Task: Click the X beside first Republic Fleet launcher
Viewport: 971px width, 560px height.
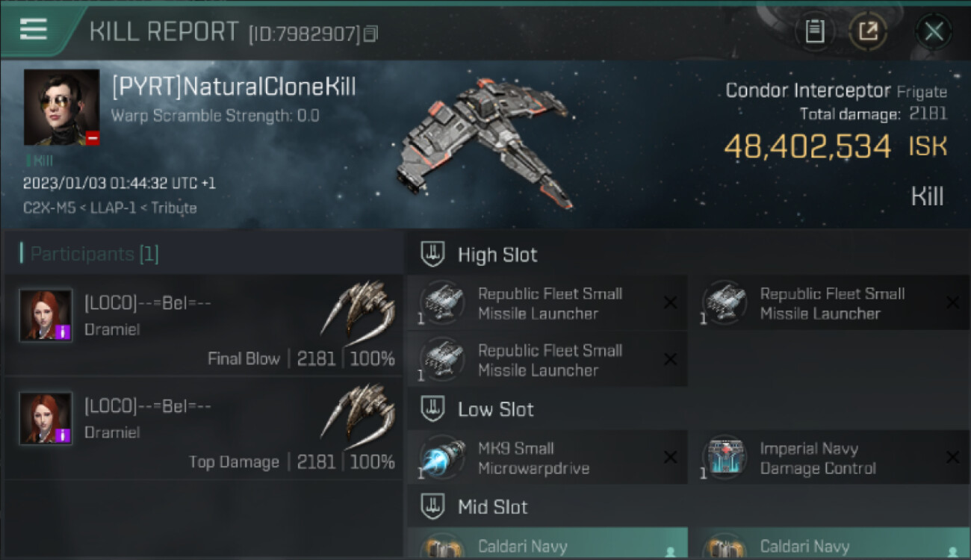Action: click(x=670, y=302)
